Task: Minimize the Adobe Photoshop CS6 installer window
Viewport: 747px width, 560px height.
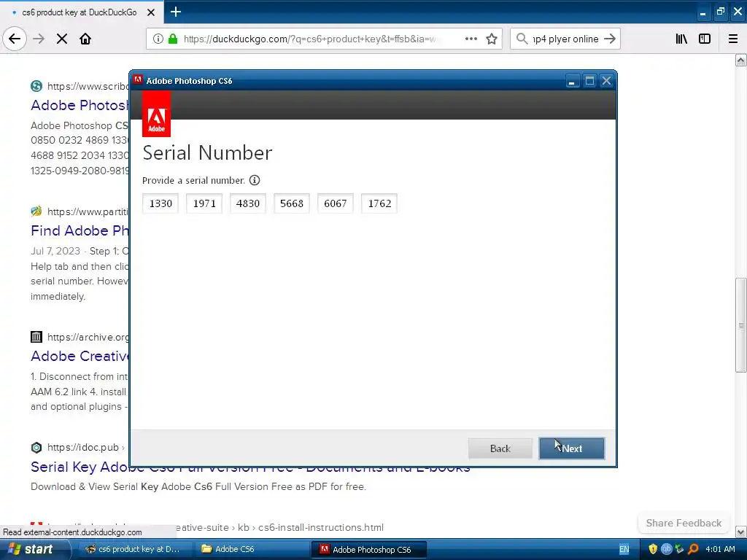Action: [x=572, y=81]
